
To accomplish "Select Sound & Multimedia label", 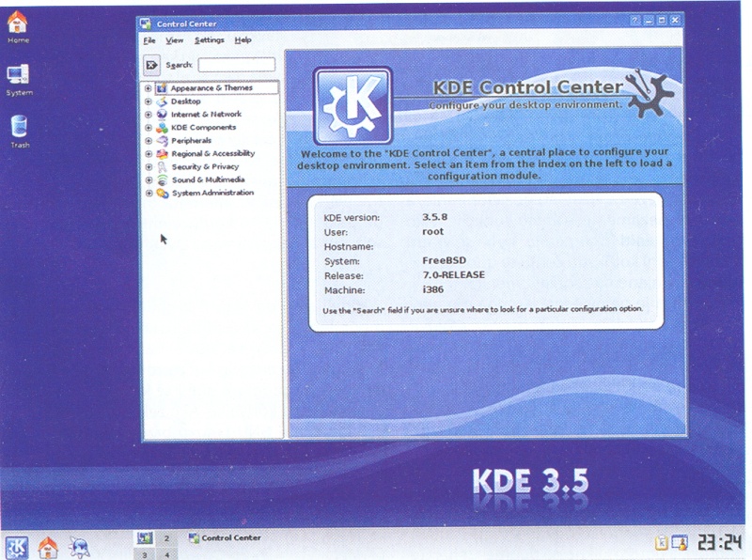I will pyautogui.click(x=208, y=179).
